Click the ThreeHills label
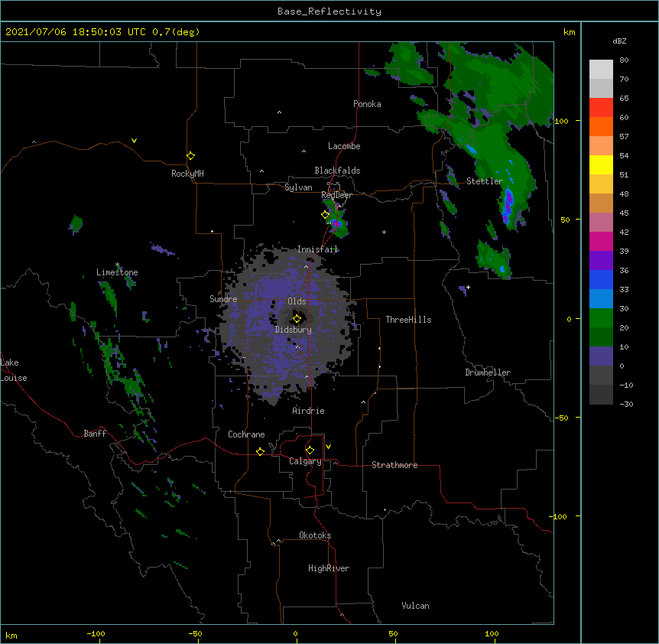 coord(408,320)
